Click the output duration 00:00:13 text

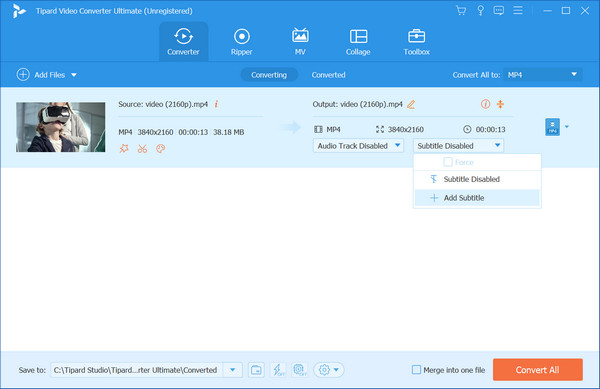[x=491, y=129]
